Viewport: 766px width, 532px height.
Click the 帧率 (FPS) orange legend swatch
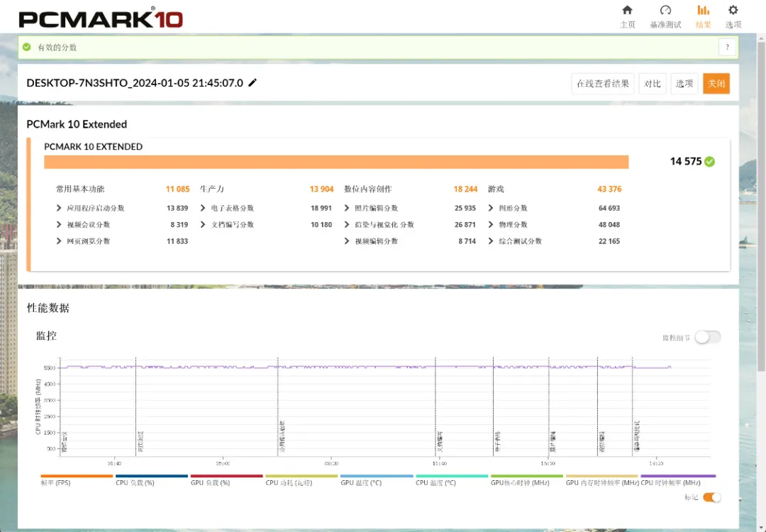(77, 476)
